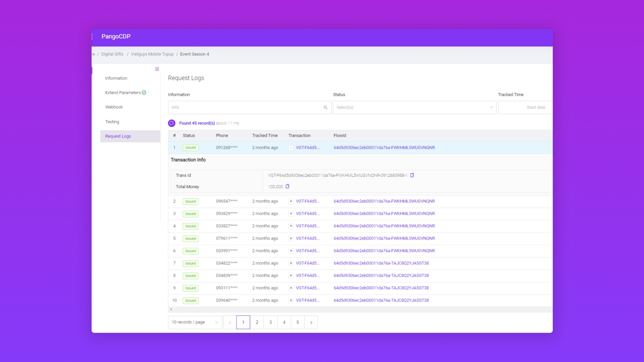
Task: Collapse row 1 transaction details
Action: click(x=291, y=148)
